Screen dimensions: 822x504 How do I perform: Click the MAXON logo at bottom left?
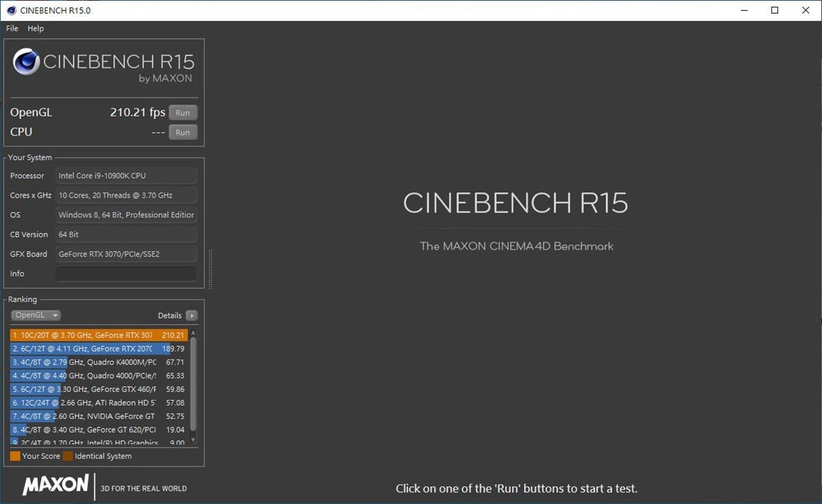[x=55, y=486]
